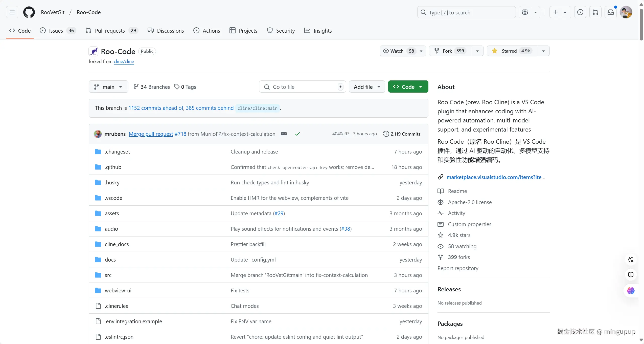The height and width of the screenshot is (344, 644).
Task: Open the hamburger navigation menu
Action: coord(12,12)
